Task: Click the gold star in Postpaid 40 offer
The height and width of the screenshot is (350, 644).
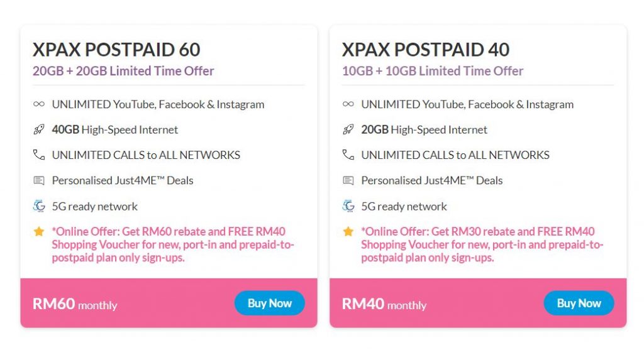Action: click(x=348, y=232)
